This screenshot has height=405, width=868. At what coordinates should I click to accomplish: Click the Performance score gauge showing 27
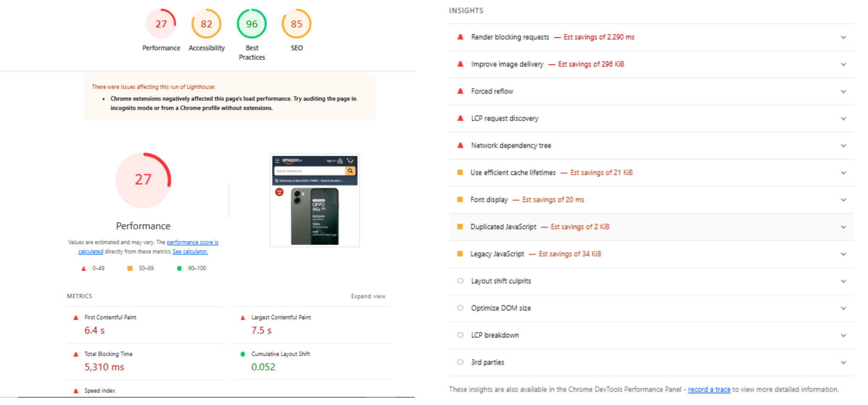pyautogui.click(x=161, y=24)
